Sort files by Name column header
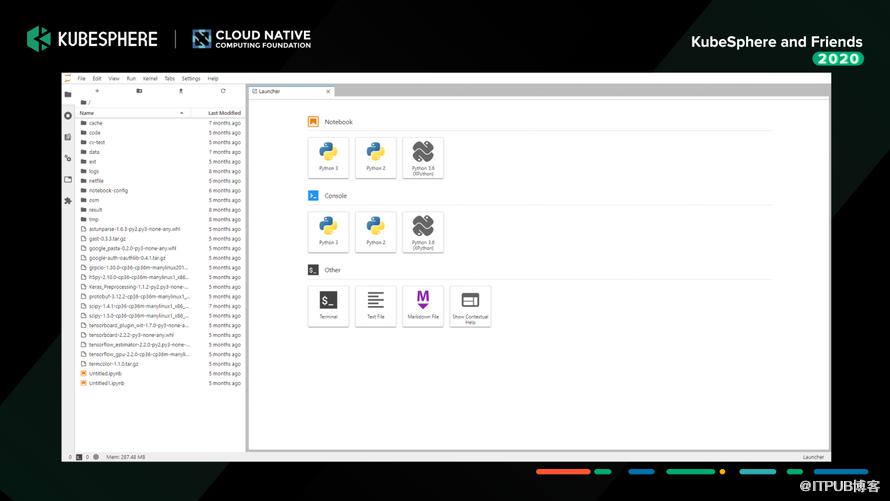 point(133,113)
